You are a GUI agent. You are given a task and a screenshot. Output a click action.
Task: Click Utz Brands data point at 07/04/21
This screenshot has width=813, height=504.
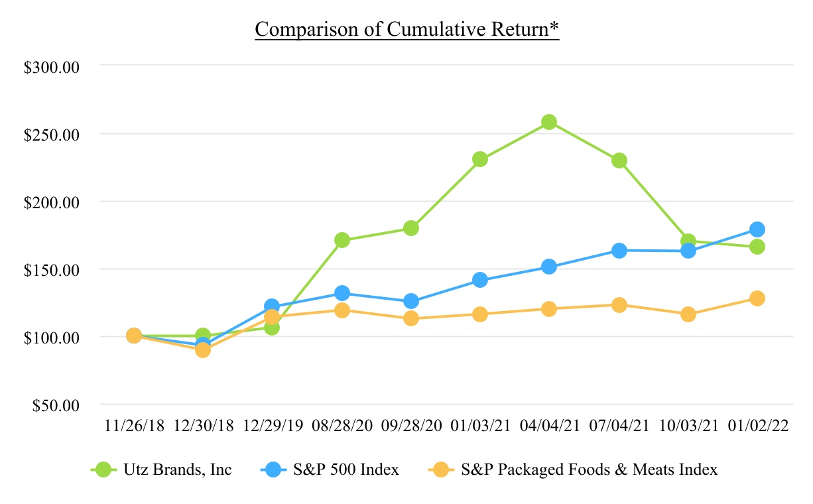coord(619,160)
